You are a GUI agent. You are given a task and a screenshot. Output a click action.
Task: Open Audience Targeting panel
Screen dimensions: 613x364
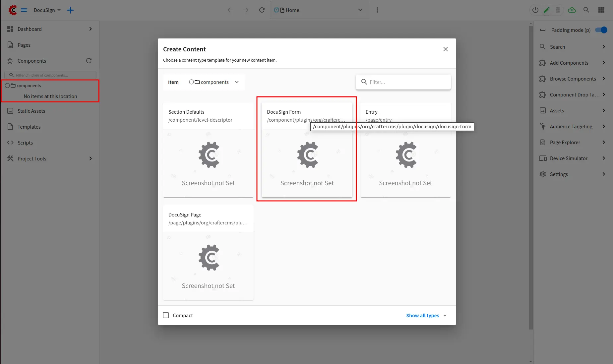[x=571, y=126]
